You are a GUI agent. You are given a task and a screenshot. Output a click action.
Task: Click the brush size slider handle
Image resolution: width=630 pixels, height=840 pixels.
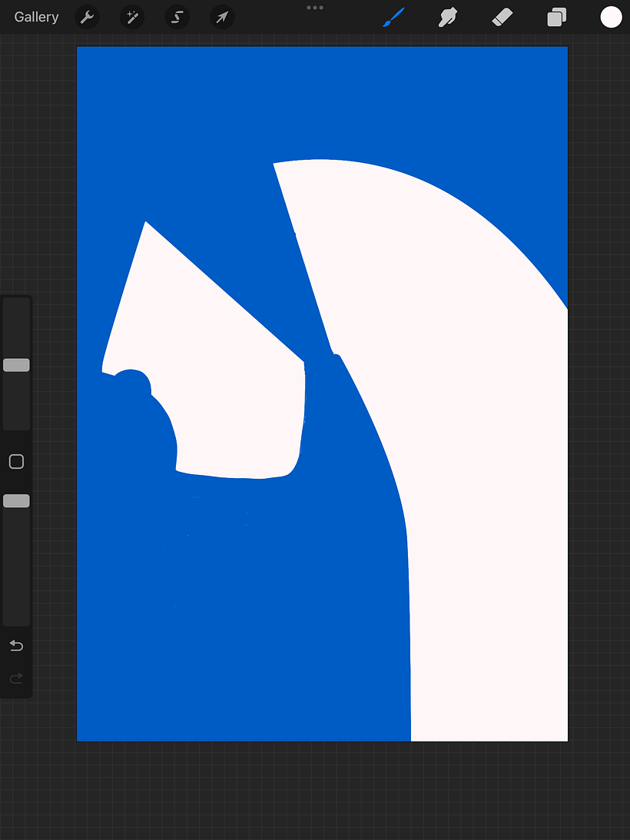point(16,365)
